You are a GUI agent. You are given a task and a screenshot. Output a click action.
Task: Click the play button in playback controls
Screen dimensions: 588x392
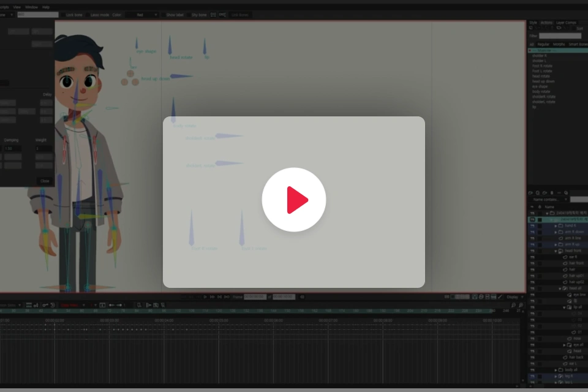coord(205,296)
